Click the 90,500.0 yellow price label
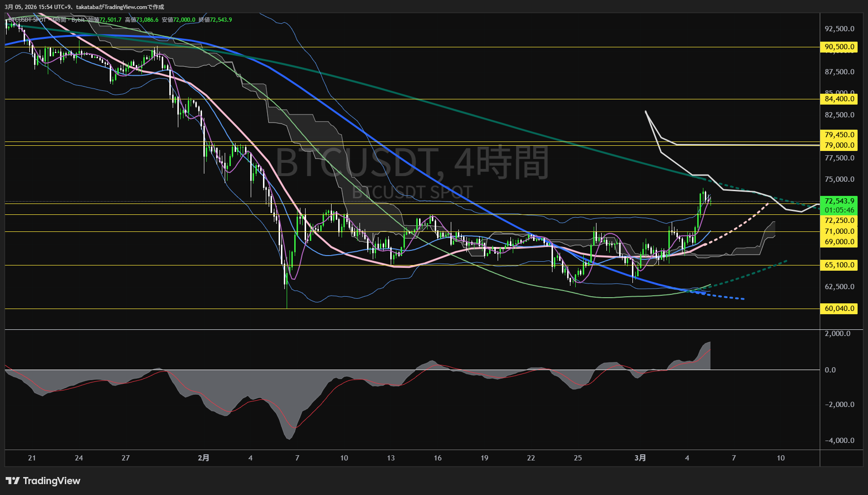 839,47
